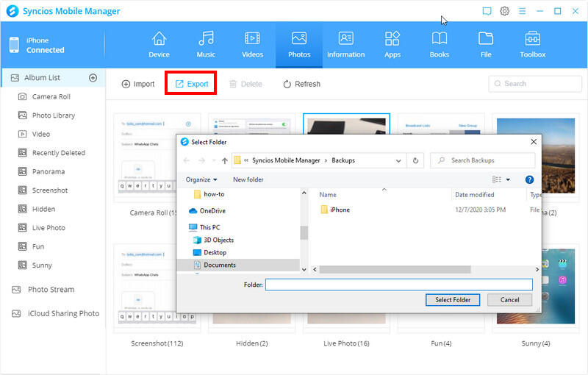This screenshot has width=588, height=375.
Task: Select how-to folder in navigation tree
Action: 209,194
